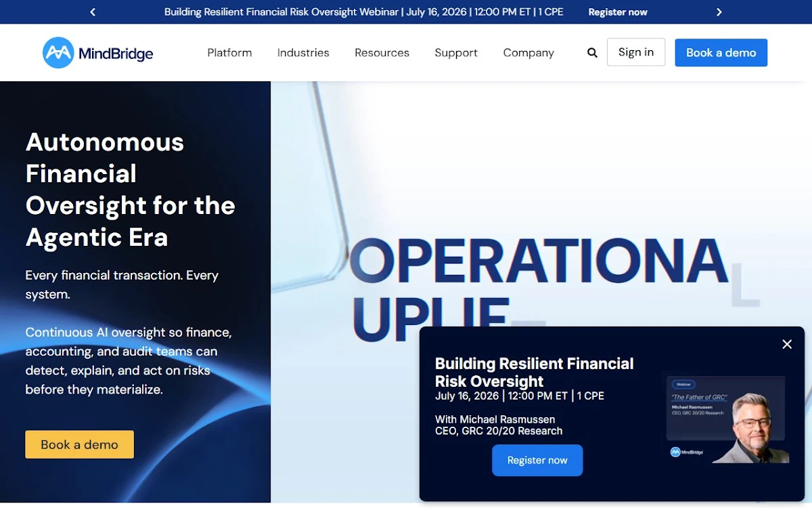Screen dimensions: 812x508
Task: Open the Platform menu
Action: coord(229,53)
